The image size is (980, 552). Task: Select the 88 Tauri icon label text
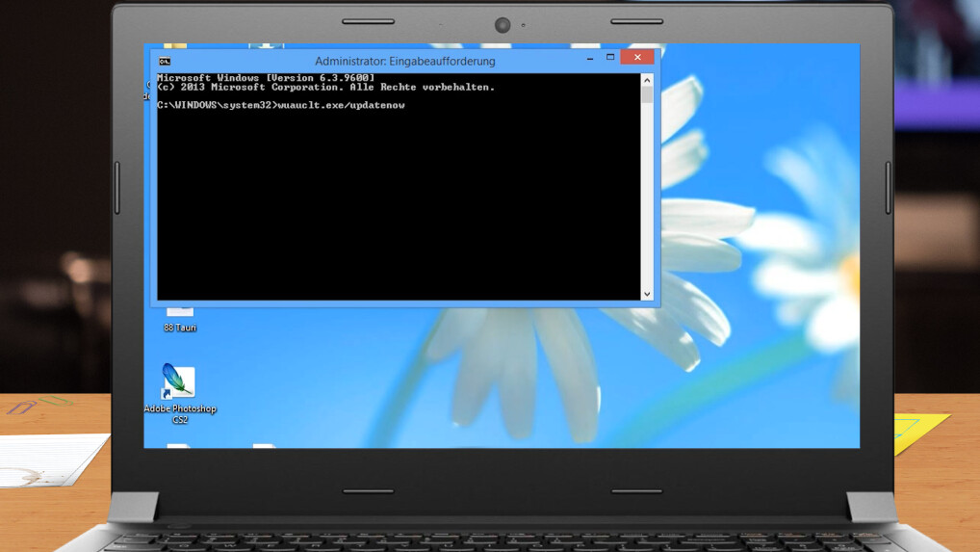tap(180, 329)
